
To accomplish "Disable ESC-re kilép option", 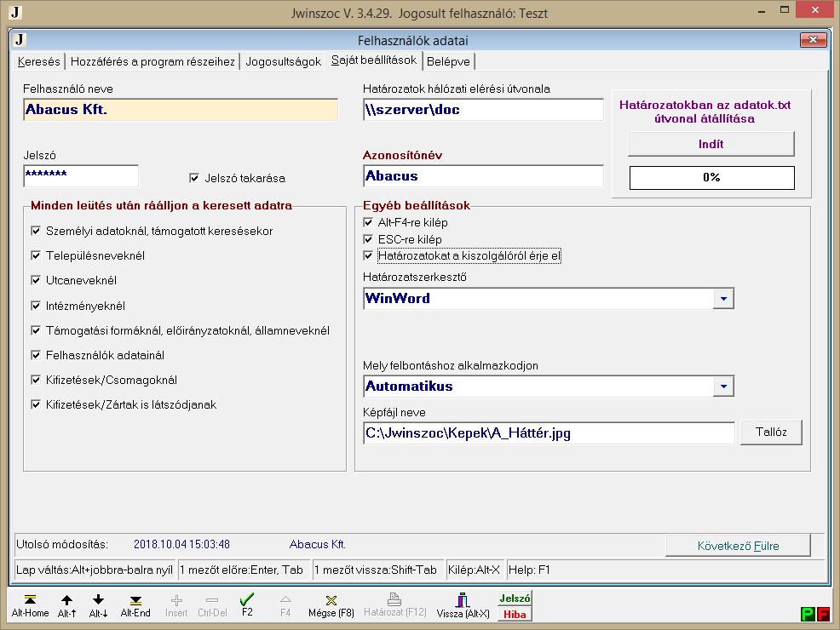I will pyautogui.click(x=368, y=239).
